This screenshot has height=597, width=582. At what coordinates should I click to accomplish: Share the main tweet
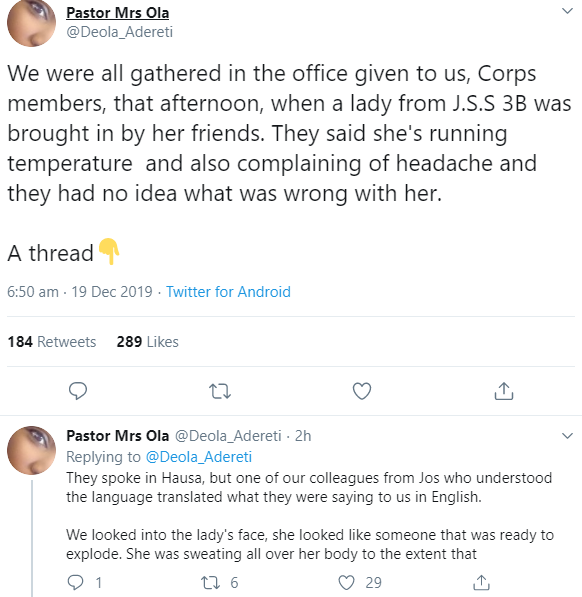[504, 391]
